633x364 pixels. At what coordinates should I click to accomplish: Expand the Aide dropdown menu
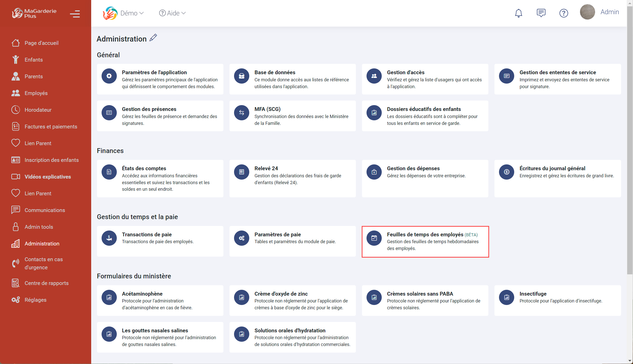(173, 13)
